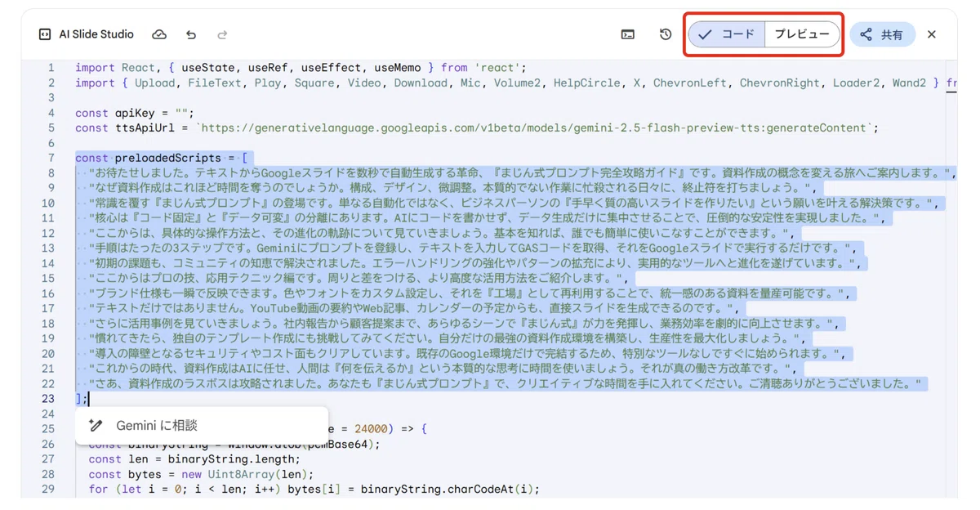Click the AI Slide Studio code file icon
Image resolution: width=980 pixels, height=510 pixels.
[45, 34]
